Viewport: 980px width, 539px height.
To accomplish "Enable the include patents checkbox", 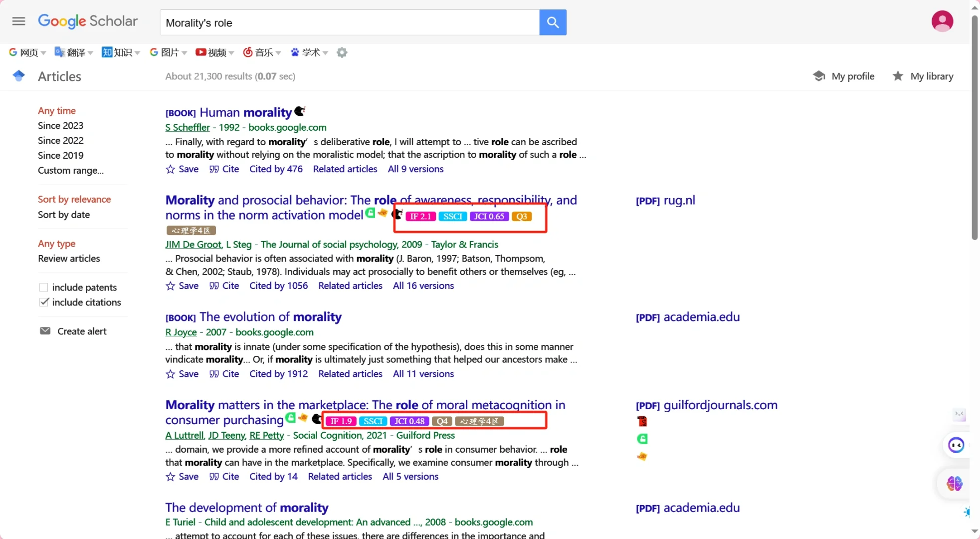I will [44, 287].
